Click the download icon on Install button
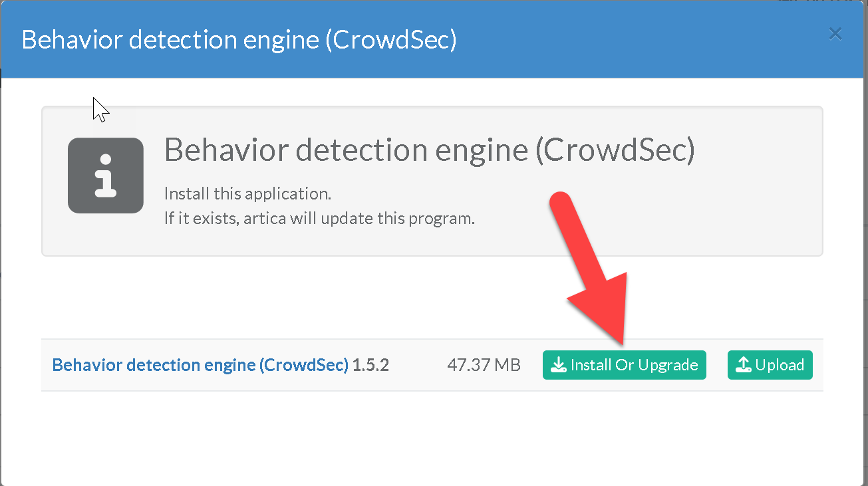 click(x=559, y=365)
